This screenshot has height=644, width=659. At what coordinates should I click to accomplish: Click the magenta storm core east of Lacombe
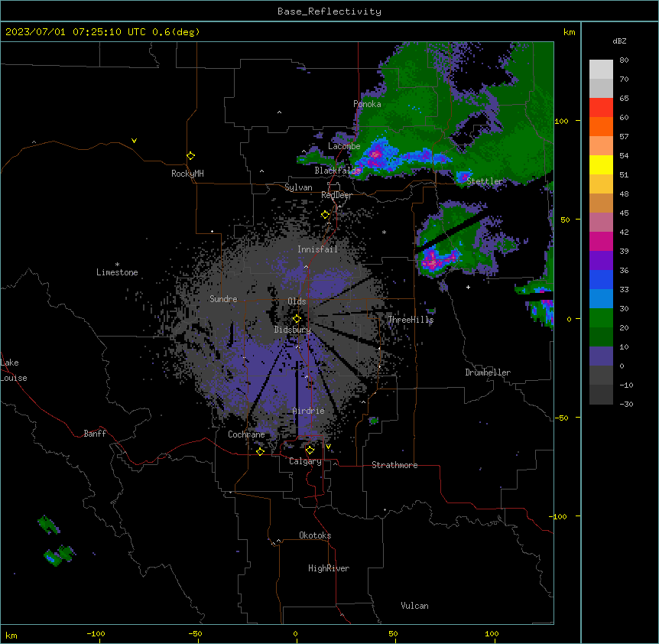pos(375,154)
